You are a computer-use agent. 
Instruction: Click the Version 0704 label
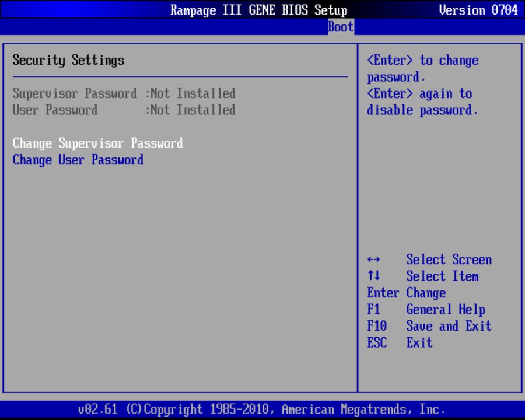[478, 10]
